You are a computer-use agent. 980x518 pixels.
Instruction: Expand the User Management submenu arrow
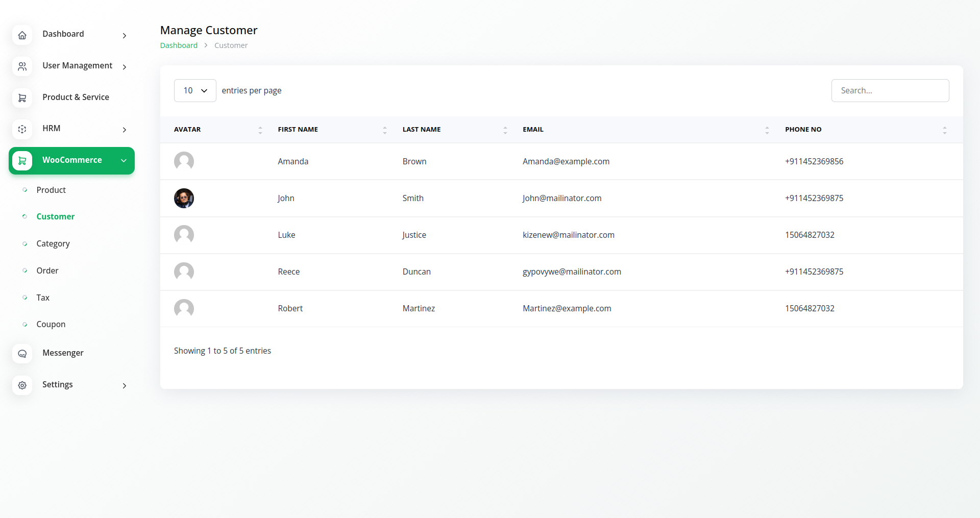pos(124,67)
